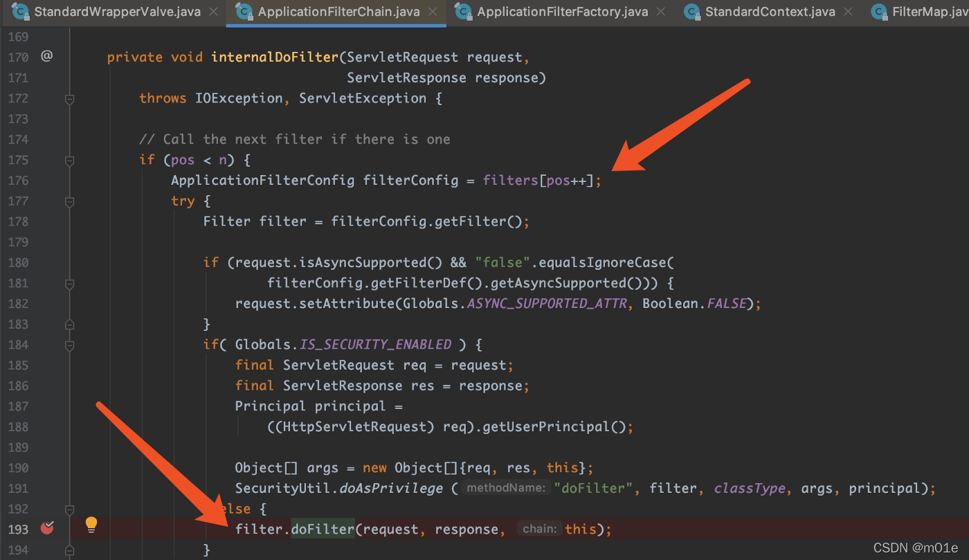Click the internalDoFilter method name
The height and width of the screenshot is (560, 969).
click(x=275, y=57)
